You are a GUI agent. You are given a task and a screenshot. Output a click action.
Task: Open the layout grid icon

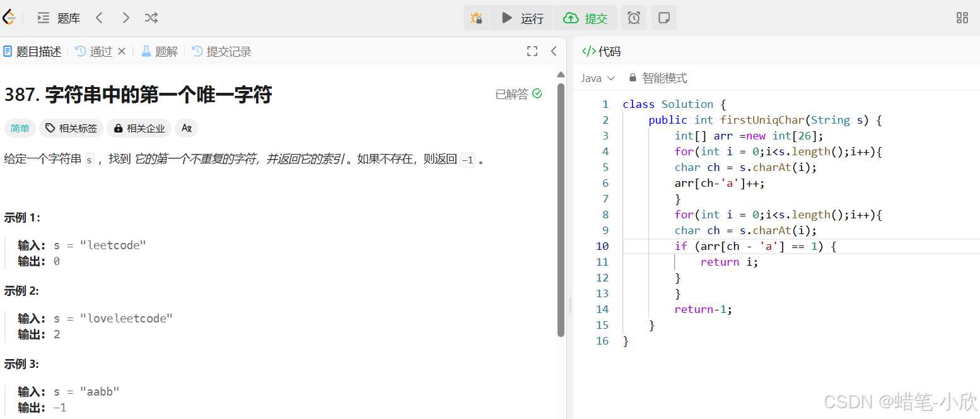962,18
